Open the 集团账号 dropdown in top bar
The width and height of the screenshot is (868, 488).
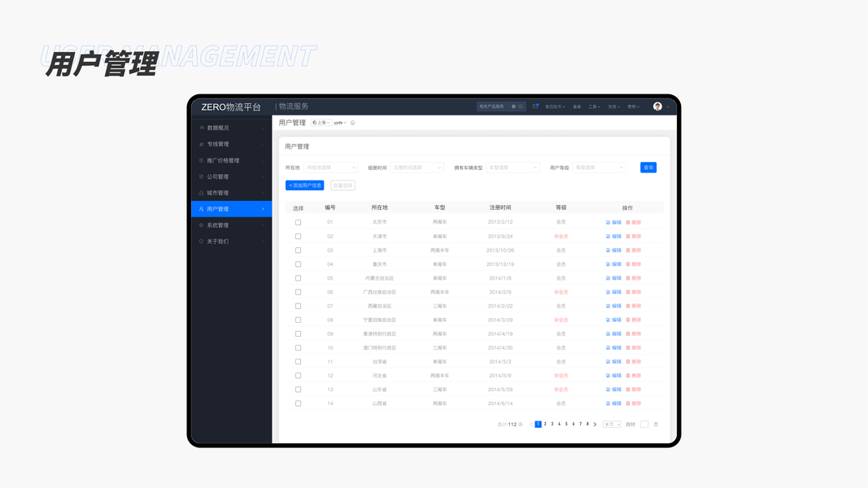pos(555,107)
